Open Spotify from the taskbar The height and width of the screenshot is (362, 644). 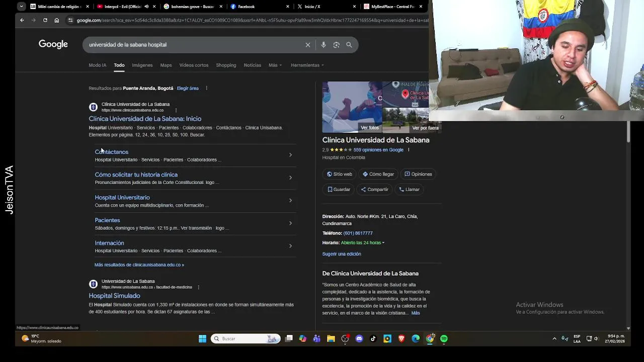(x=444, y=339)
